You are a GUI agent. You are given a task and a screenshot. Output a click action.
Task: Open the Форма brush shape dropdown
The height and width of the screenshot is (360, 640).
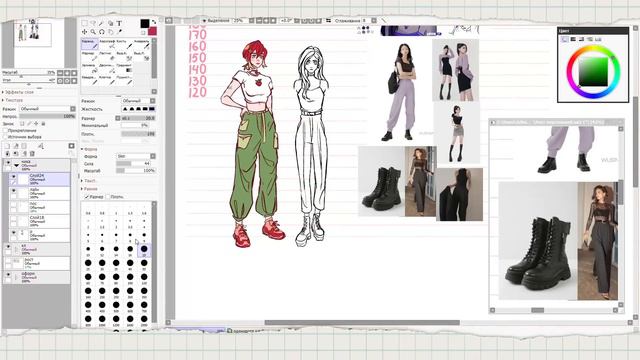click(136, 156)
